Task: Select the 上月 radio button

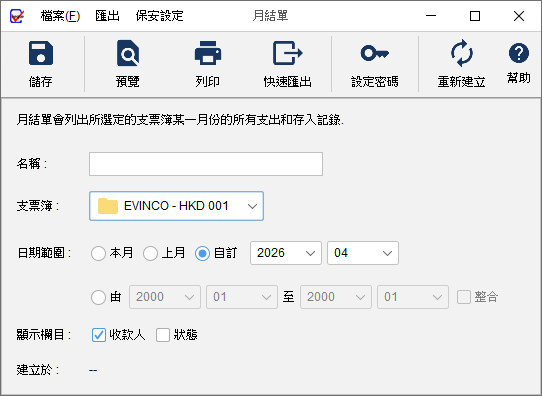Action: click(150, 253)
